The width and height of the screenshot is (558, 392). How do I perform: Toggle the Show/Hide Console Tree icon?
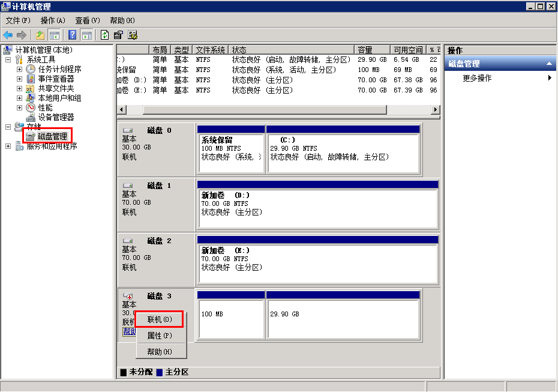(x=55, y=35)
